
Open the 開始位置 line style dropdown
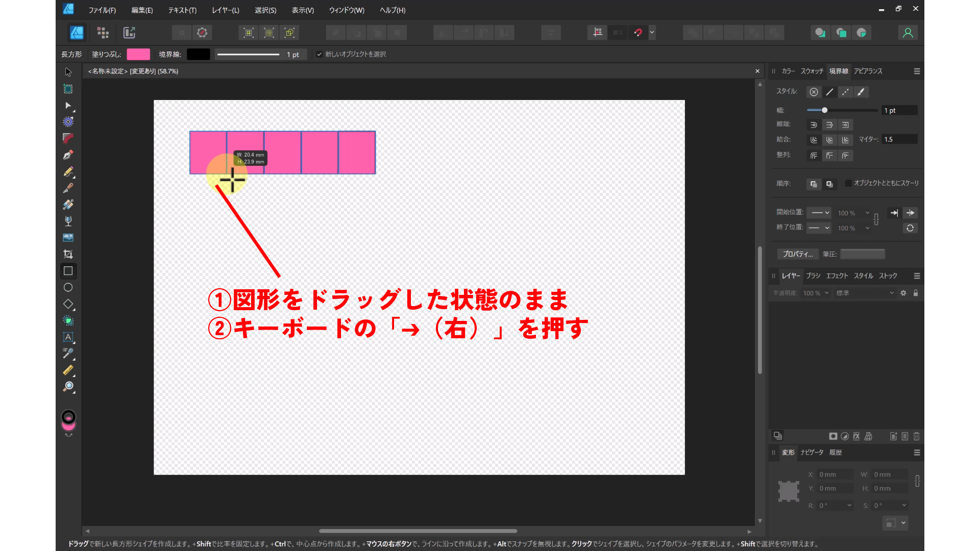[819, 213]
